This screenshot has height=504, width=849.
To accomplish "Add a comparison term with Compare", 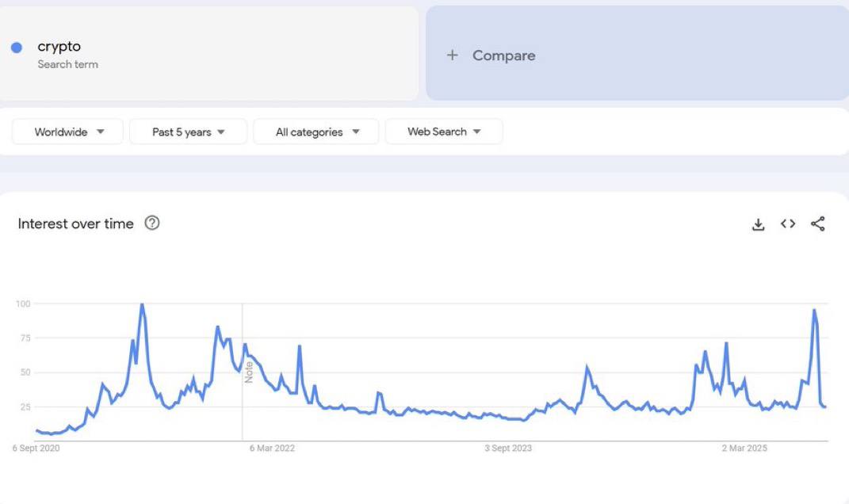I will tap(637, 53).
